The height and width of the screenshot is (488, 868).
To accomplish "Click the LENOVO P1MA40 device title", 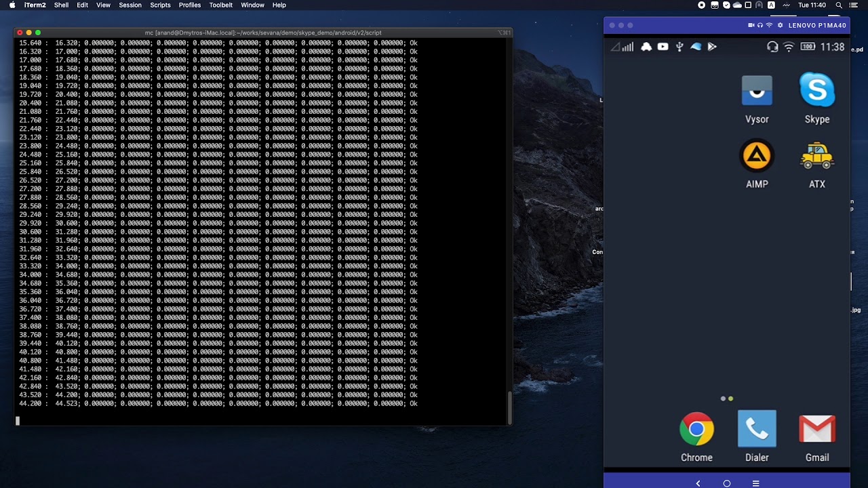I will (x=817, y=25).
